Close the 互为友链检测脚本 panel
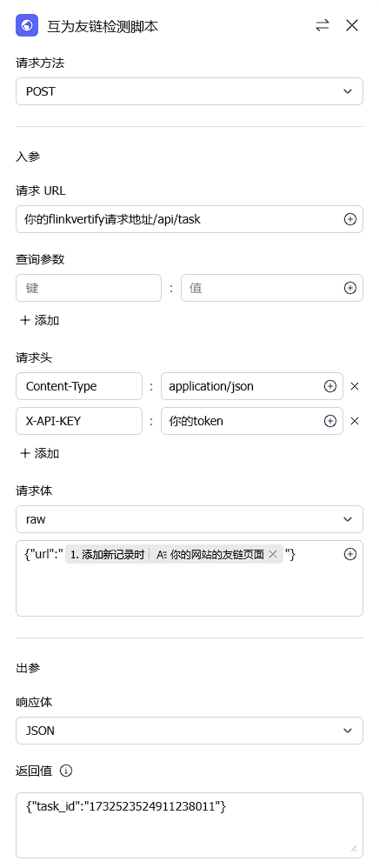This screenshot has width=379, height=868. tap(352, 25)
